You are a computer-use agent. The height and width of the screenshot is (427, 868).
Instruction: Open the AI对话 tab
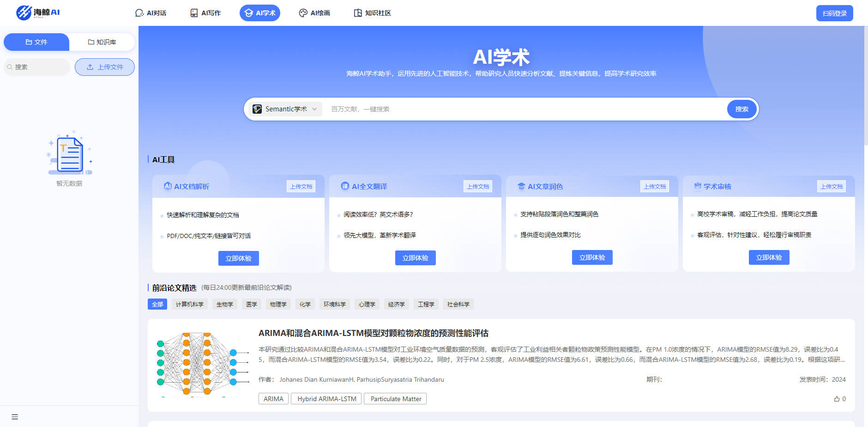tap(151, 13)
